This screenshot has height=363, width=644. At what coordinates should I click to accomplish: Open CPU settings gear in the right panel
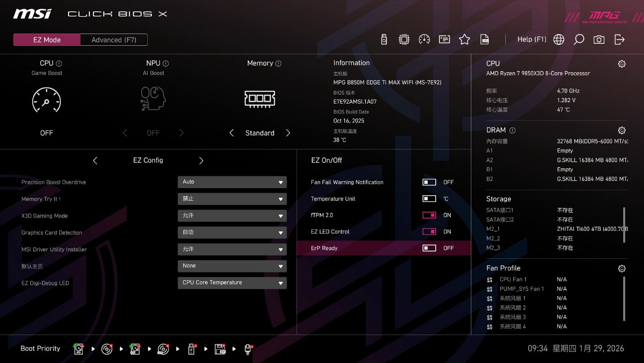tap(622, 64)
